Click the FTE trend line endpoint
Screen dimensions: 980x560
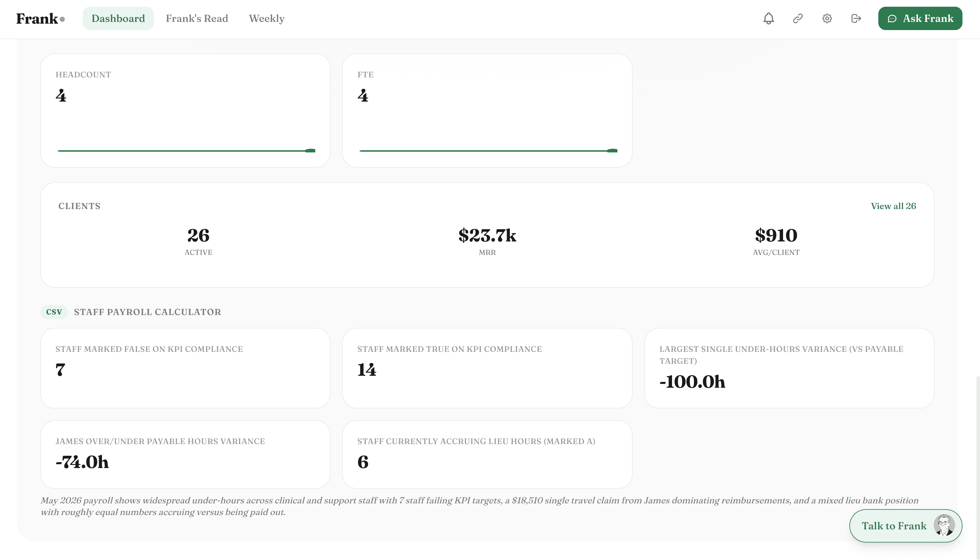pos(612,151)
